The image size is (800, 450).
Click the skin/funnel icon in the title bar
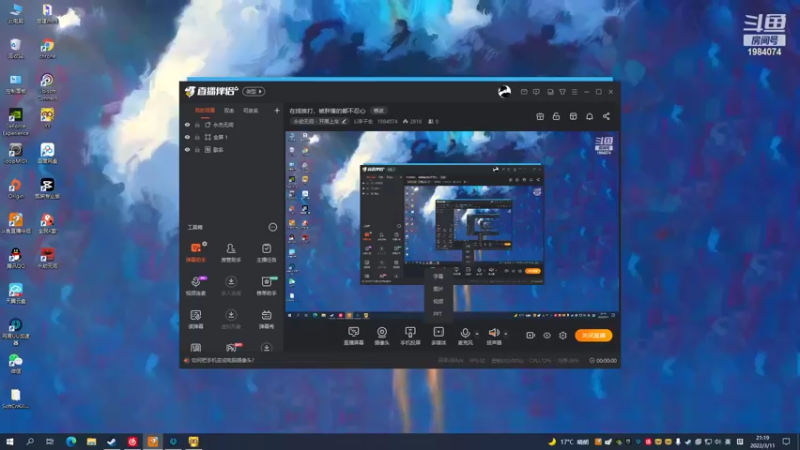[562, 92]
